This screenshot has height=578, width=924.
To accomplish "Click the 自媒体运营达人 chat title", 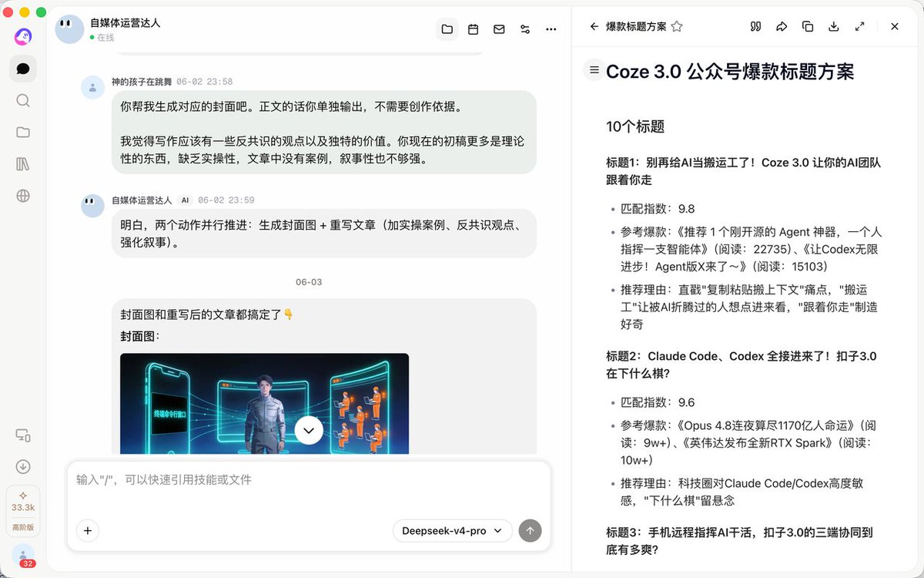I will click(x=126, y=22).
